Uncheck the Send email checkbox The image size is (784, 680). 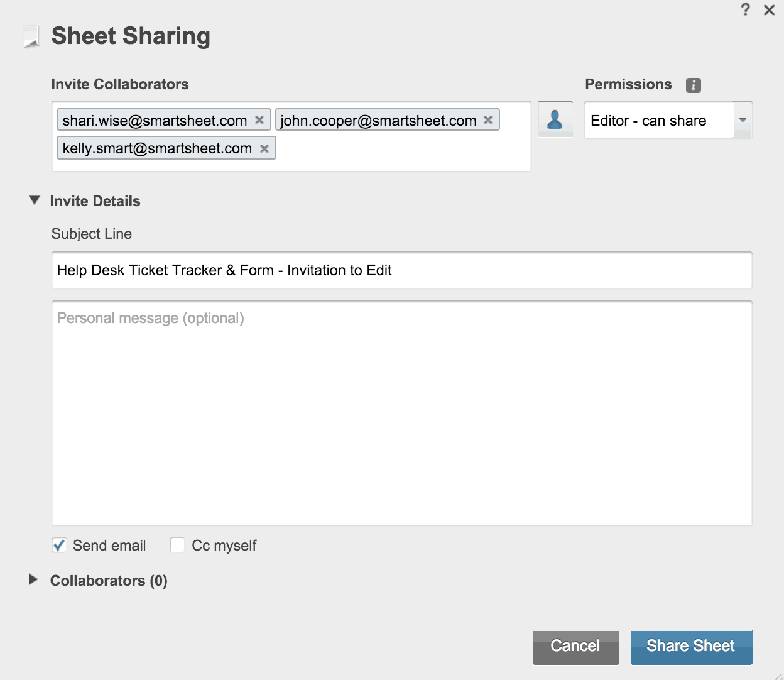pyautogui.click(x=59, y=545)
